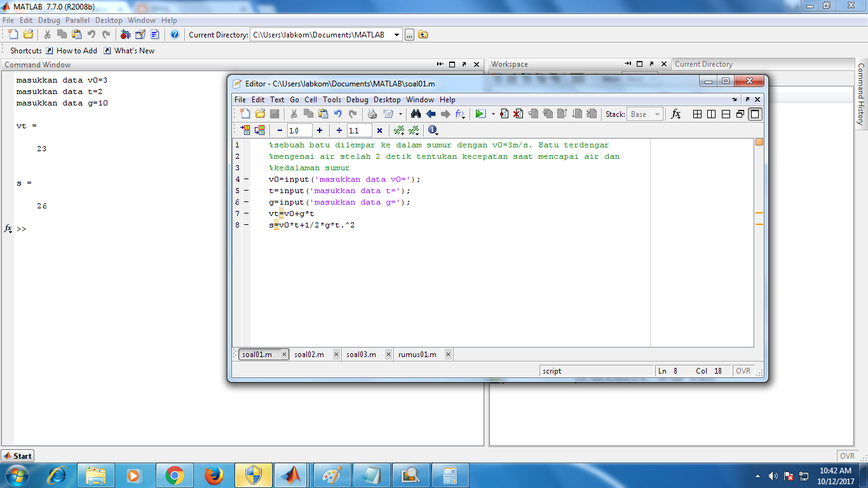Switch to the soal03.m tab
The height and width of the screenshot is (488, 868).
361,355
